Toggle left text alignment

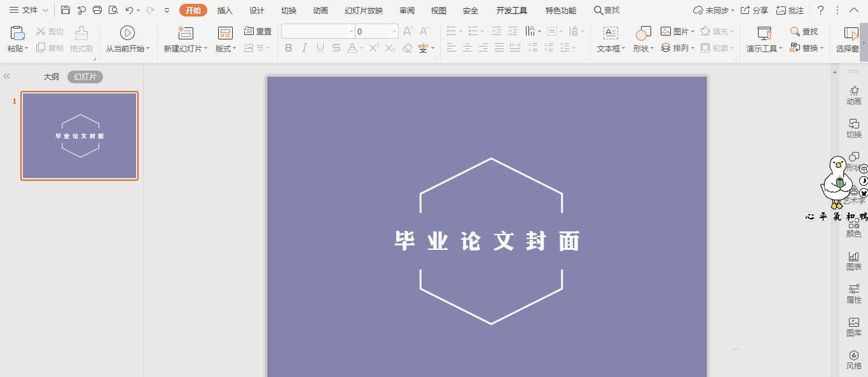(x=451, y=48)
